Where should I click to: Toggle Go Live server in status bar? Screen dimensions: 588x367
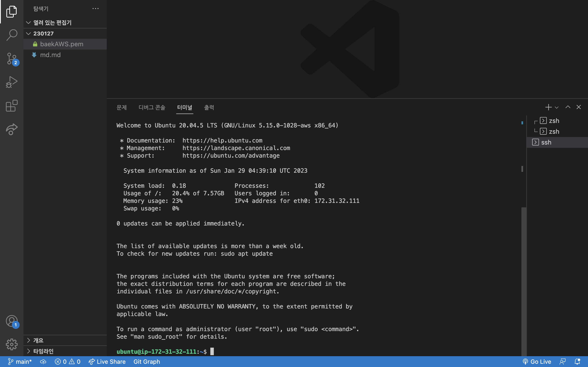click(x=537, y=362)
